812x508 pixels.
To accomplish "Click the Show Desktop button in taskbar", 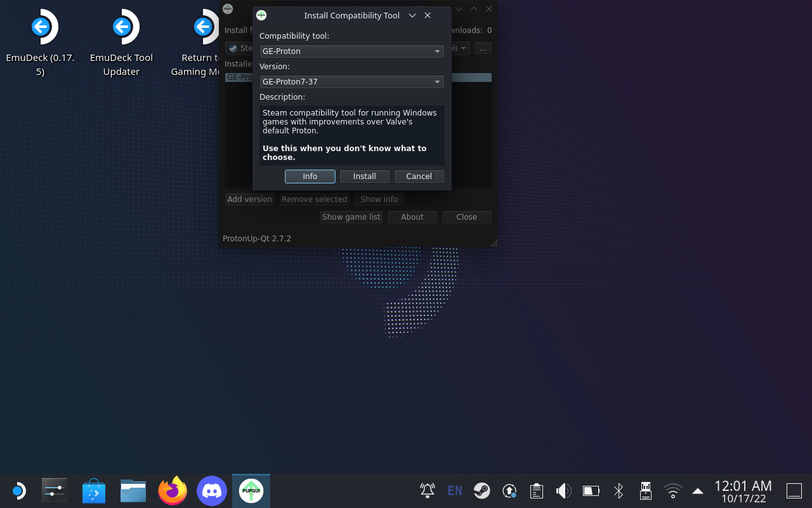I will 794,491.
